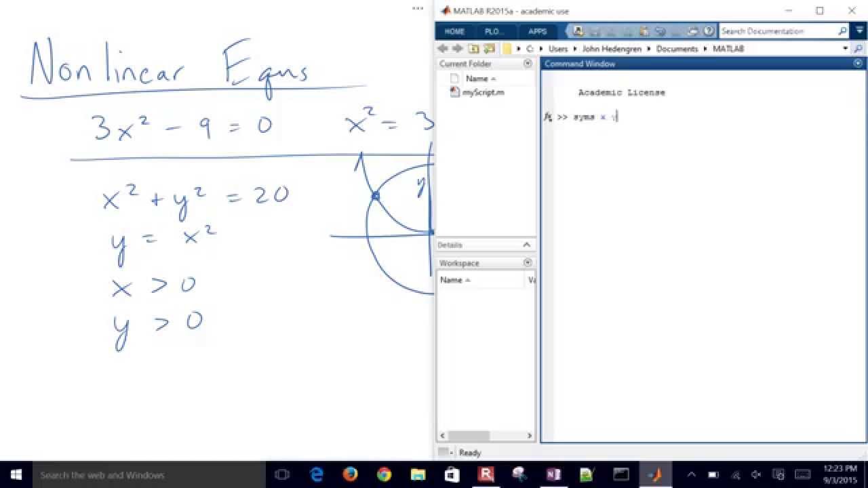Open the address bar history dropdown
868x488 pixels.
tap(845, 49)
